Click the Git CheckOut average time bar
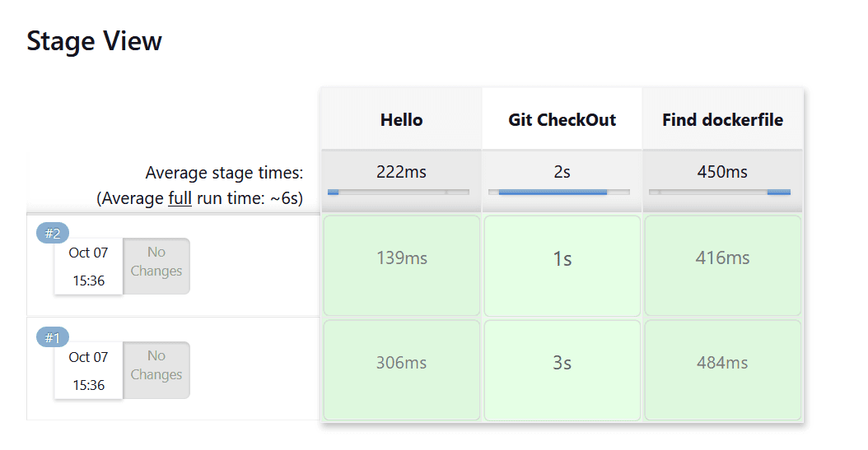This screenshot has height=450, width=868. (559, 192)
